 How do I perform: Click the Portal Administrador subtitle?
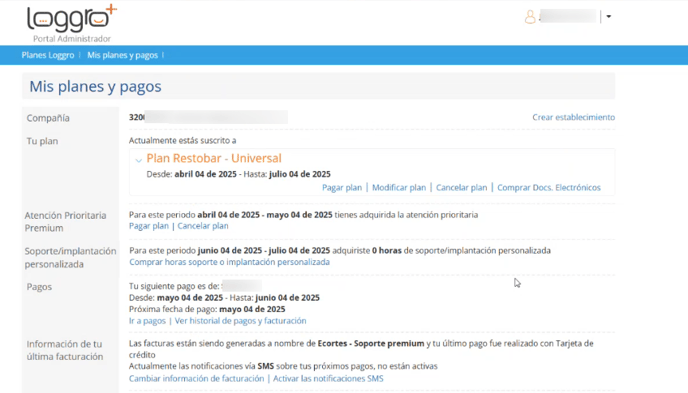pyautogui.click(x=72, y=39)
